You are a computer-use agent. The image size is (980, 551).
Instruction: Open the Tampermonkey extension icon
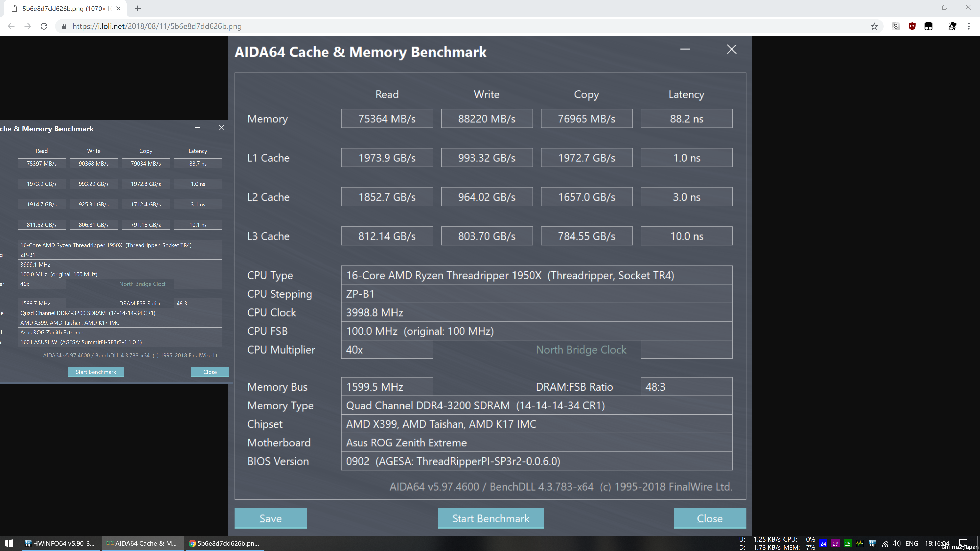tap(928, 26)
